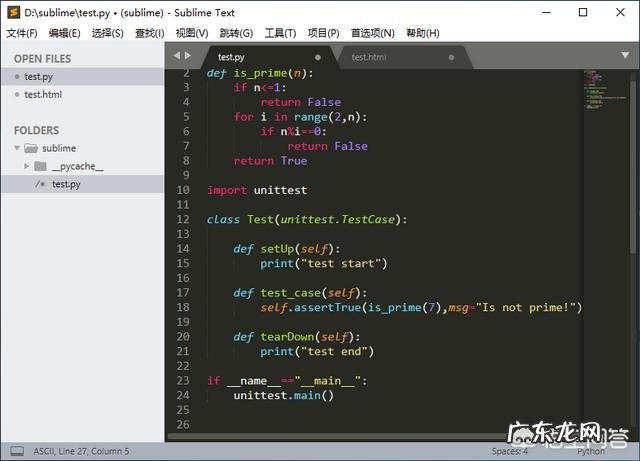Viewport: 640px width, 461px height.
Task: Click the "if n<=1:" line
Action: (260, 88)
